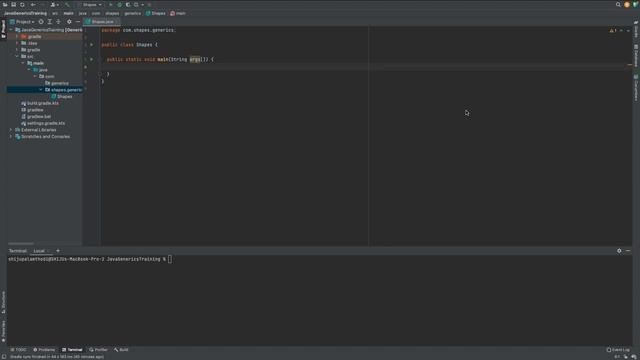The height and width of the screenshot is (360, 640).
Task: Click the Open folder toolbar icon
Action: coord(5,4)
